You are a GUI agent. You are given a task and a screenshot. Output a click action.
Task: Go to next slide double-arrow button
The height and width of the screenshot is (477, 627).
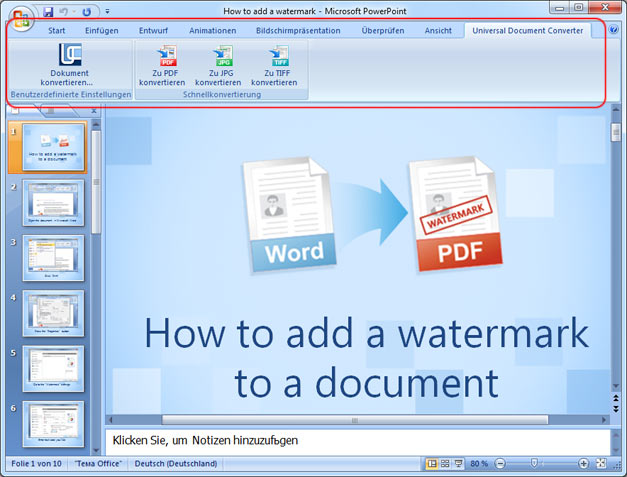[x=616, y=409]
